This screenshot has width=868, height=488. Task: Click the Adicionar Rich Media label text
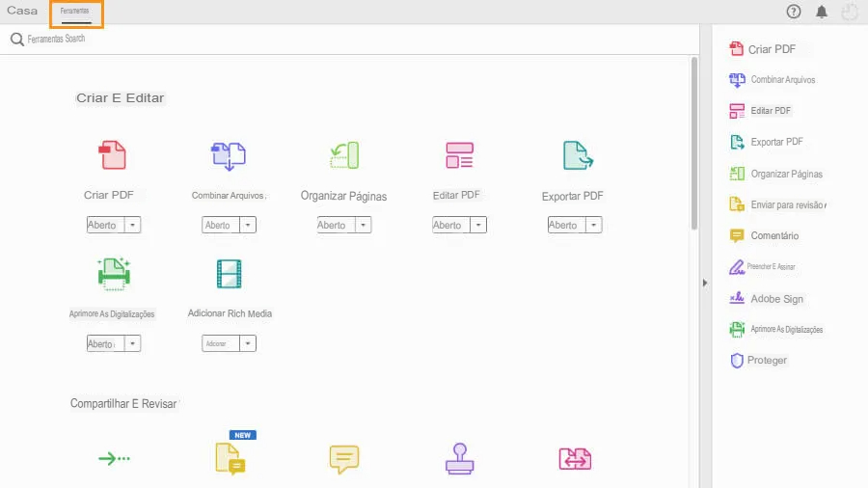click(230, 313)
